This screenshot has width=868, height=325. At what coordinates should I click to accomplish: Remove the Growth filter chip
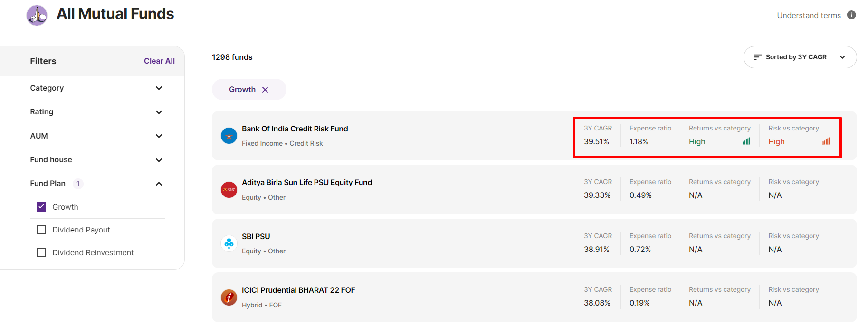click(x=265, y=90)
